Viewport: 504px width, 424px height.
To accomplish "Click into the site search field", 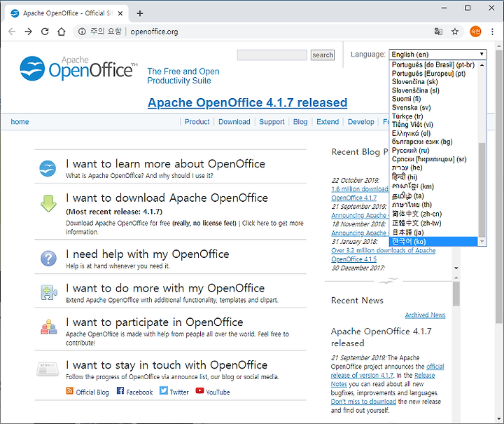I will tap(272, 55).
